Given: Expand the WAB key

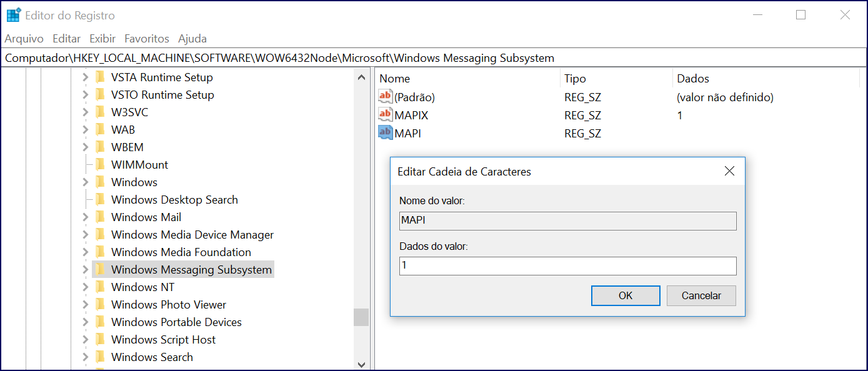Looking at the screenshot, I should (x=86, y=130).
